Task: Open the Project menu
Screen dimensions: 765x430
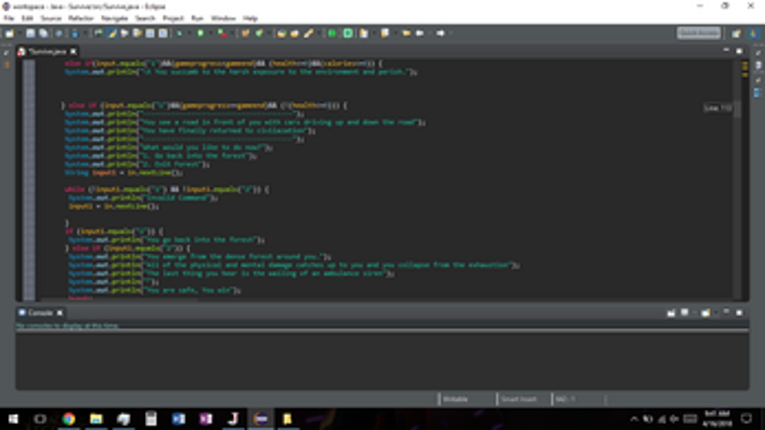Action: 173,18
